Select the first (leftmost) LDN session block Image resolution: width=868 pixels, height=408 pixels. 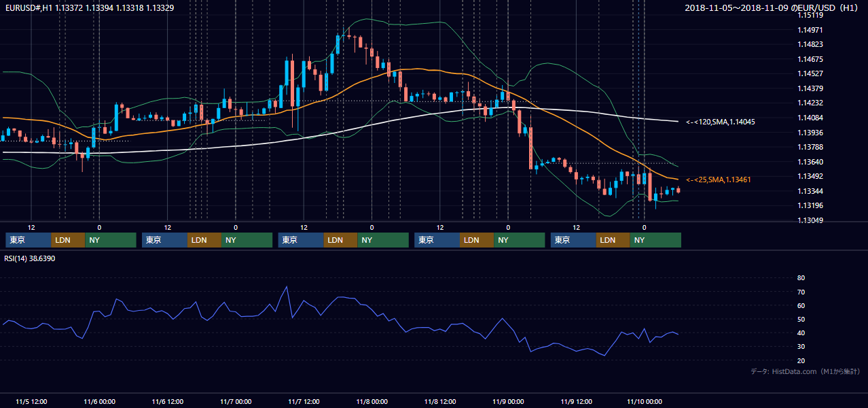point(68,240)
